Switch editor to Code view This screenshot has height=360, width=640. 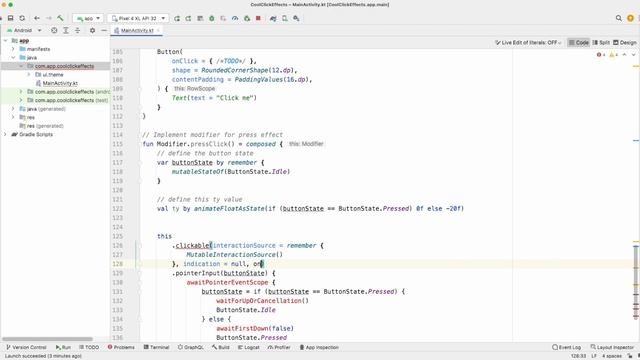pos(579,42)
